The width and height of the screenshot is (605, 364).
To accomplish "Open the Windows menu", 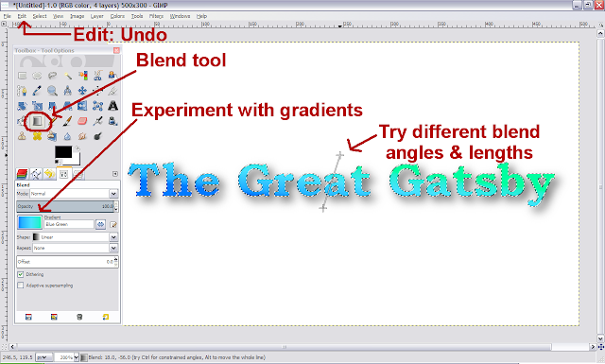I will click(180, 16).
